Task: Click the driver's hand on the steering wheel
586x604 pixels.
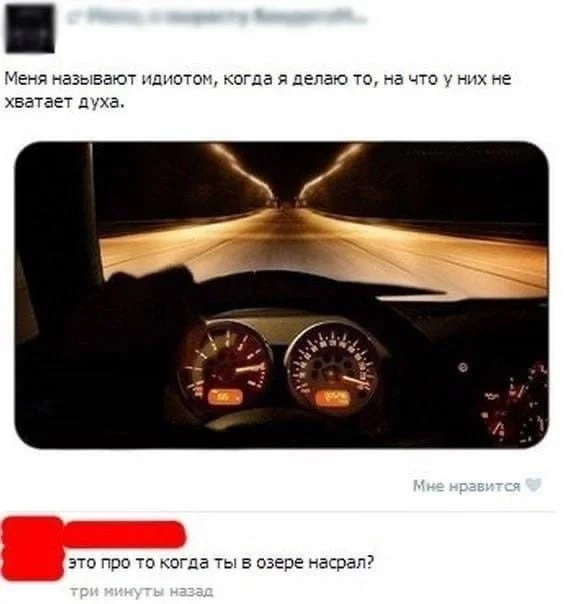Action: click(x=150, y=287)
